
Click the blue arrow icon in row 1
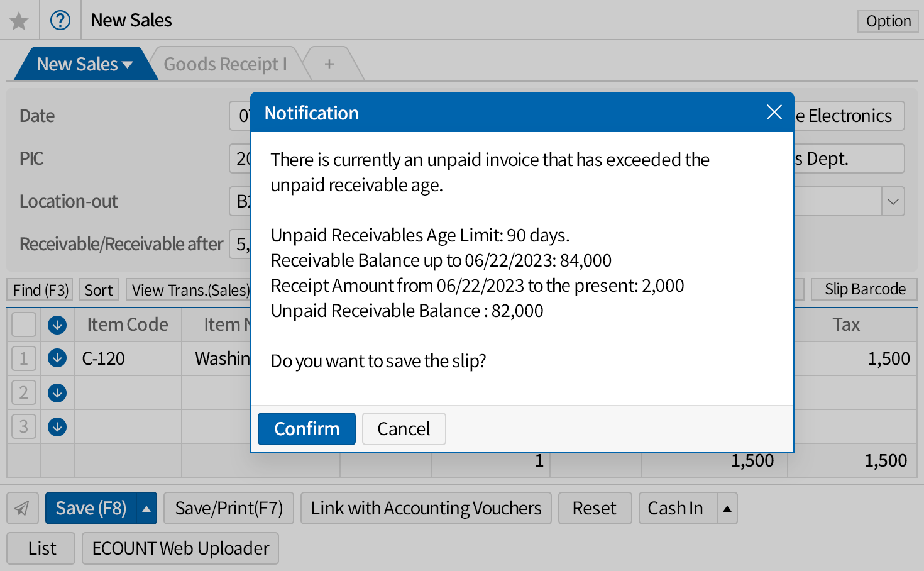57,358
